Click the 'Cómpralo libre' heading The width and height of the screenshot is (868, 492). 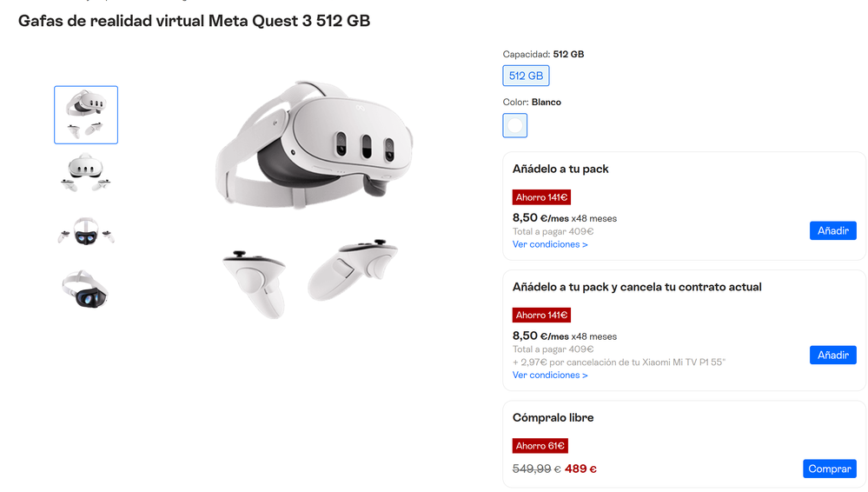[x=553, y=417]
